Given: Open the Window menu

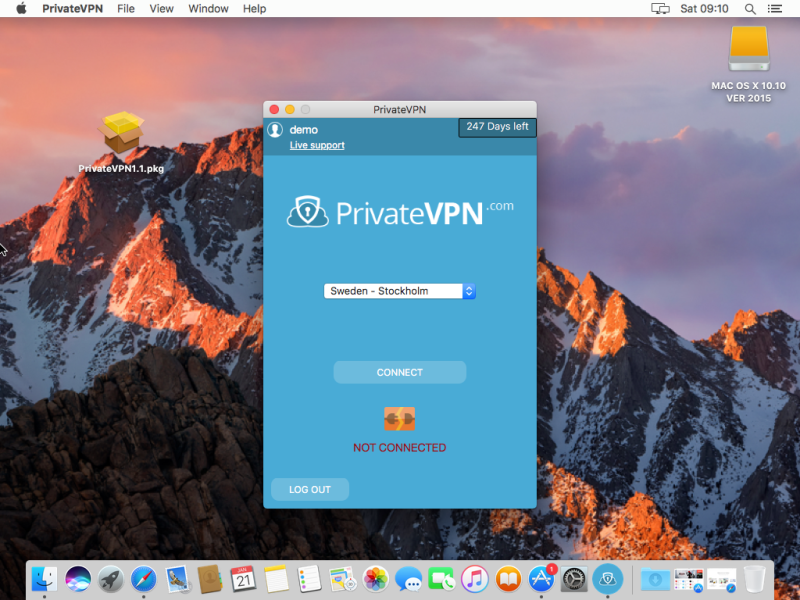Looking at the screenshot, I should [208, 8].
